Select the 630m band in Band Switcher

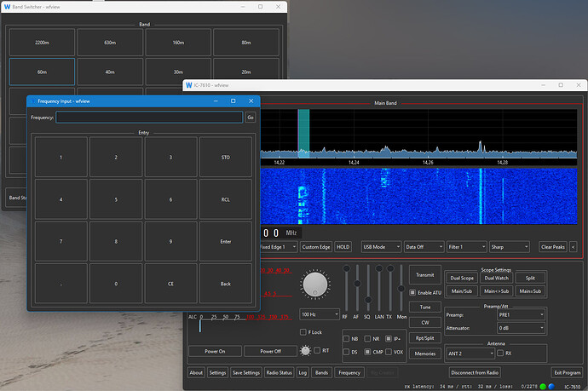(110, 43)
